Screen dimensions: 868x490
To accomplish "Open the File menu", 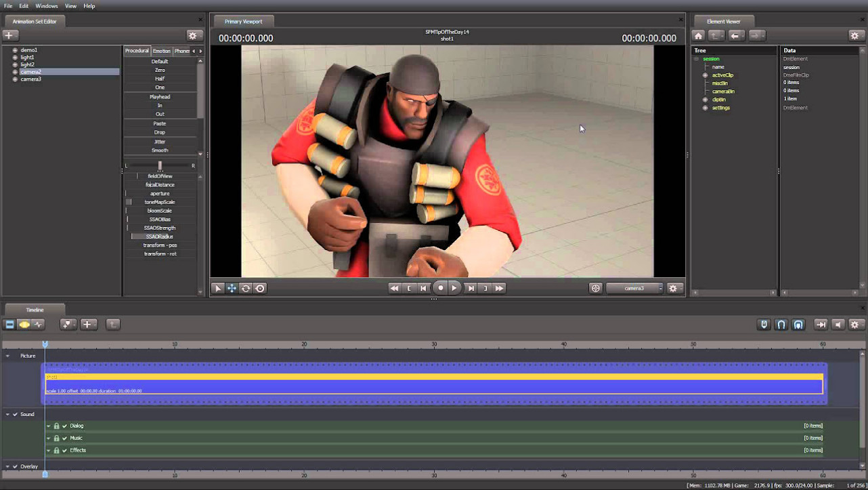I will (x=8, y=6).
